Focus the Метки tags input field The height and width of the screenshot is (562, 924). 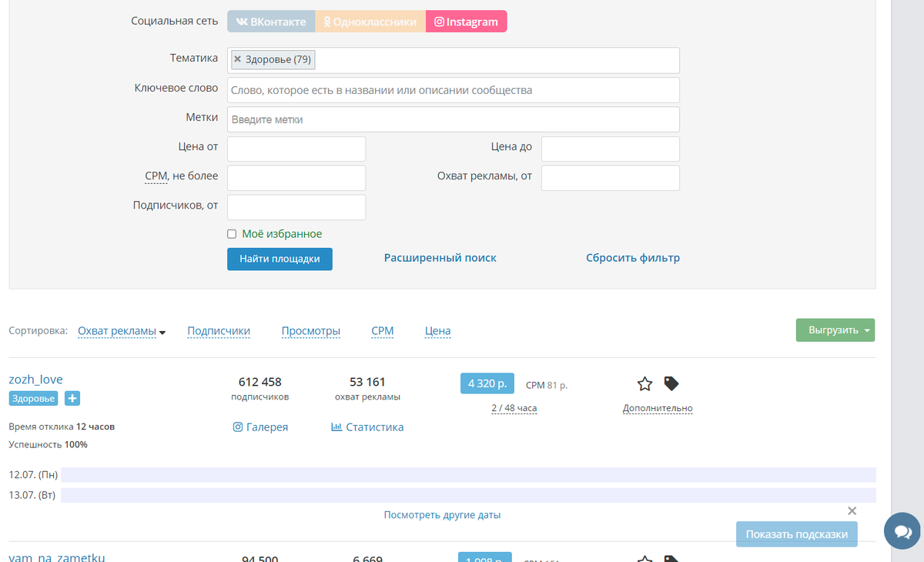coord(454,119)
